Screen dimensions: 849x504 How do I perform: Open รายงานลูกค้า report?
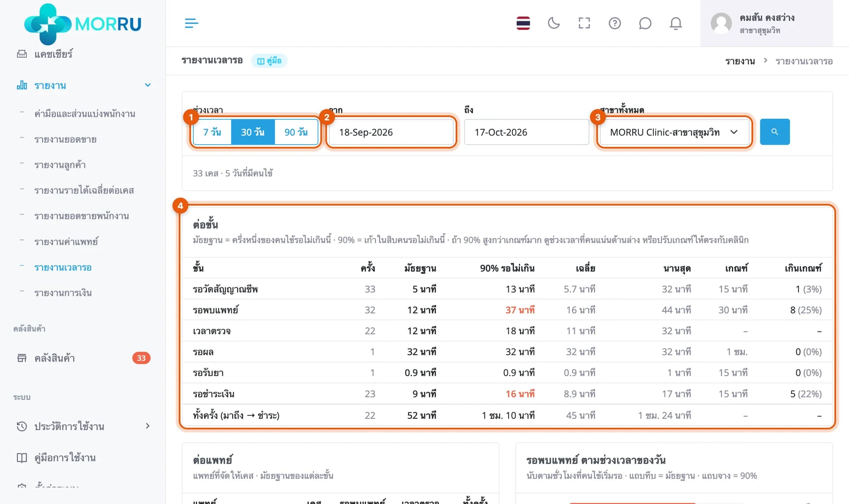point(60,165)
